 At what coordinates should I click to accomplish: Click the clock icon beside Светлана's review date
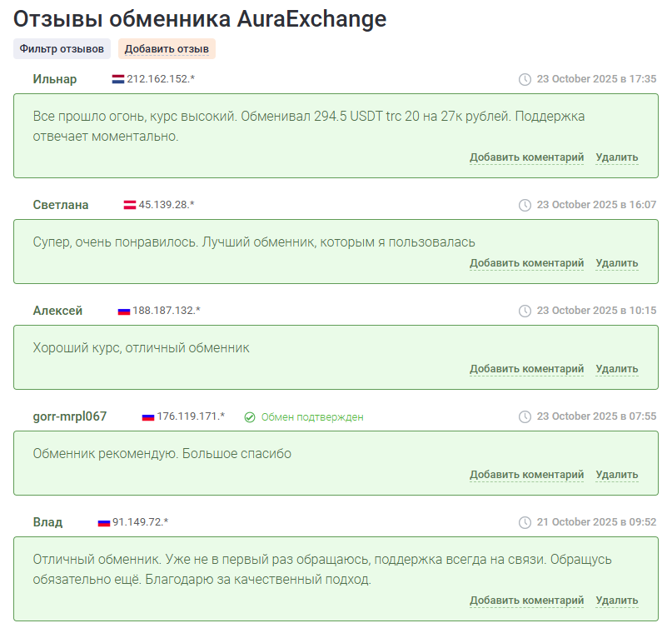click(x=524, y=203)
